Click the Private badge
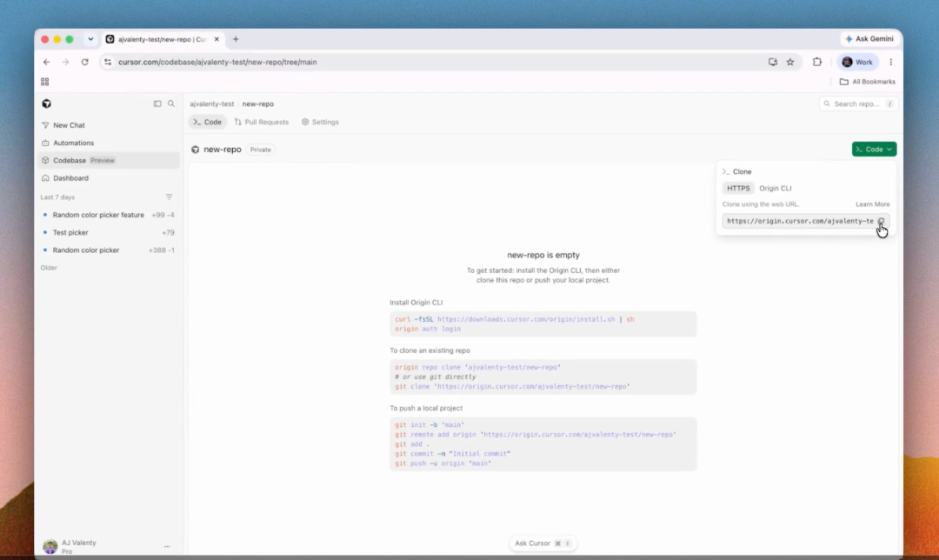The height and width of the screenshot is (560, 939). coord(261,150)
